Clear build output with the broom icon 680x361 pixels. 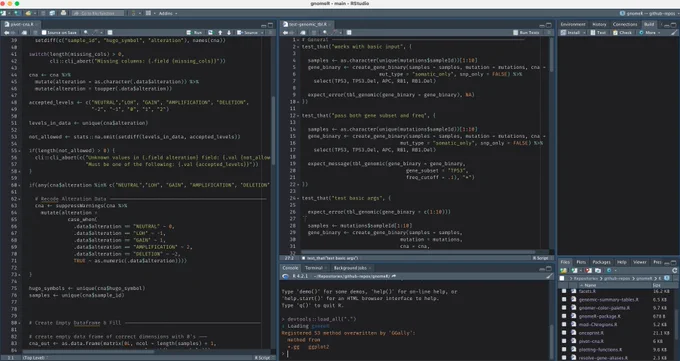674,32
